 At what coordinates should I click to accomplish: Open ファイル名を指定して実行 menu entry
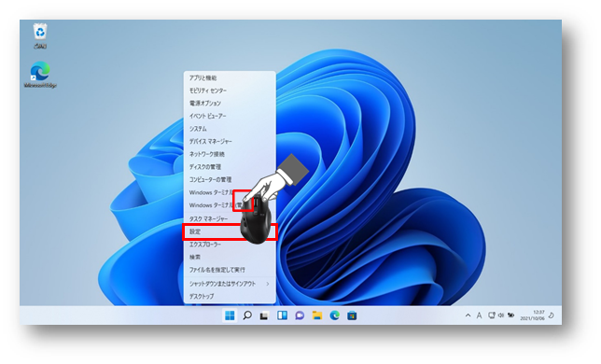(x=230, y=270)
